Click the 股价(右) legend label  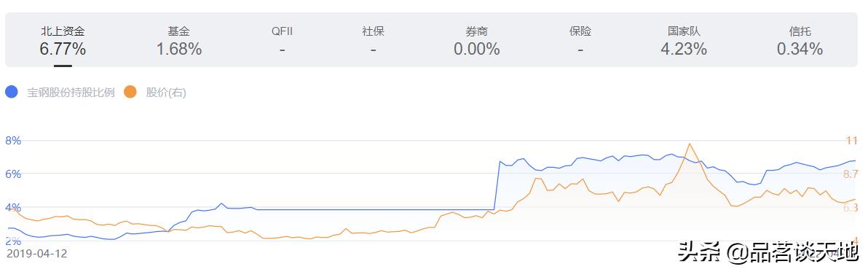click(x=166, y=93)
